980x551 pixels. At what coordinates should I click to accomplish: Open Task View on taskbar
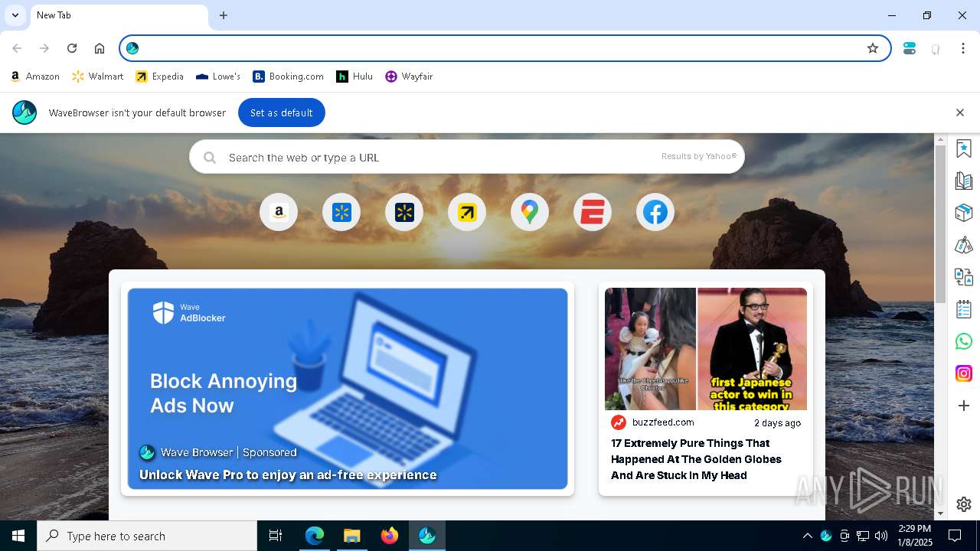(x=276, y=536)
